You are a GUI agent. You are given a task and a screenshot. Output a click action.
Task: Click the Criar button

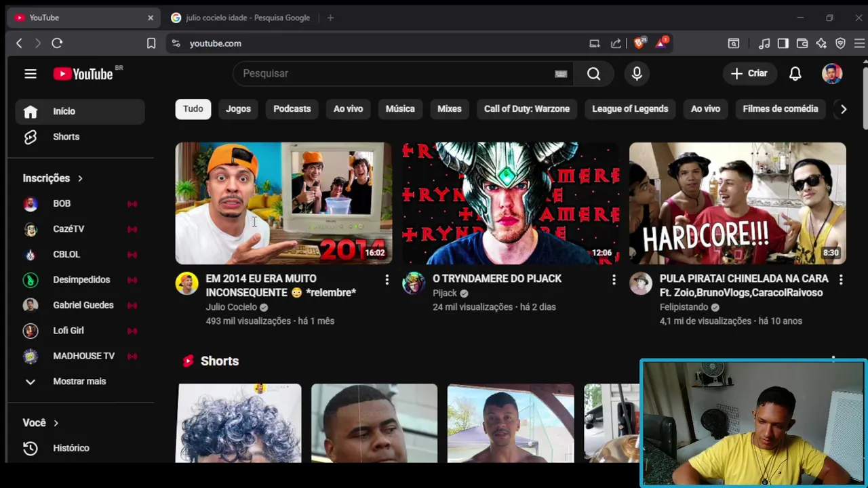pos(749,73)
